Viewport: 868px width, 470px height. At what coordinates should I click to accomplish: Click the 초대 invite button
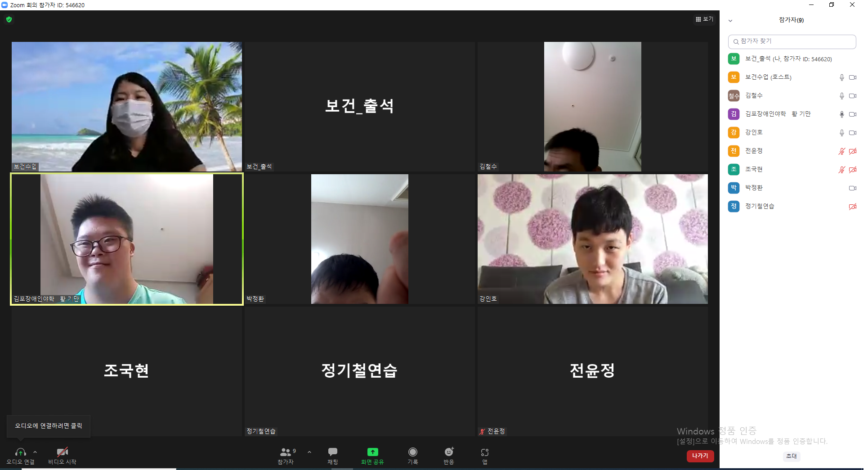[792, 456]
